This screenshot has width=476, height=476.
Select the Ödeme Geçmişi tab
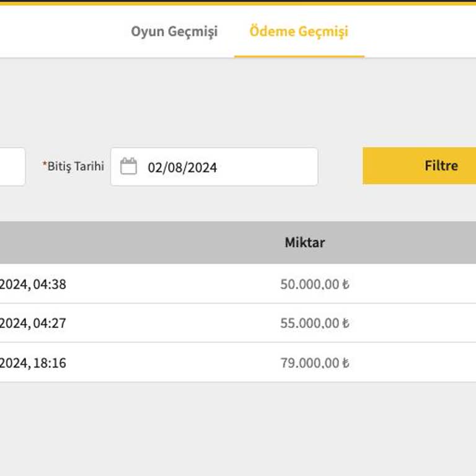299,32
